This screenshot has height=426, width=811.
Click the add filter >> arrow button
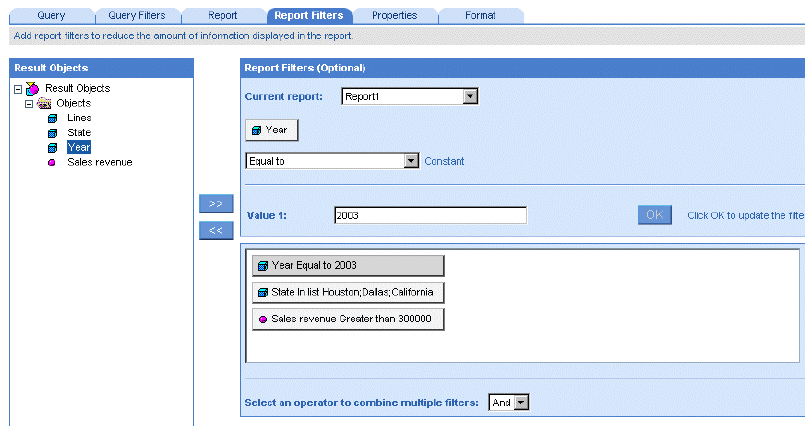215,204
